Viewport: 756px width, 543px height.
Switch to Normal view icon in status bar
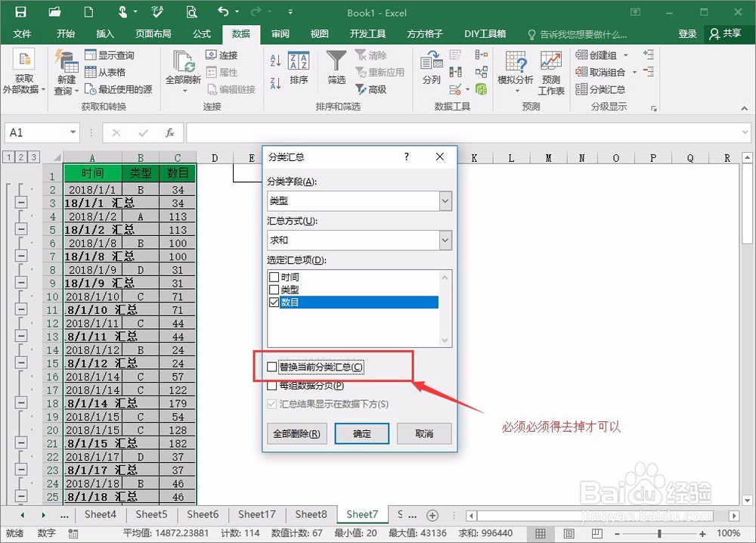click(541, 533)
